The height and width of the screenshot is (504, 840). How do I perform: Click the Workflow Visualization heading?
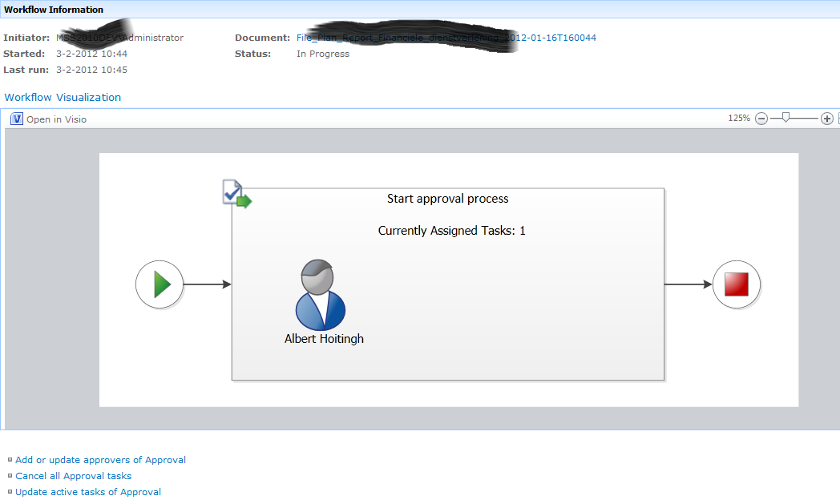(63, 97)
